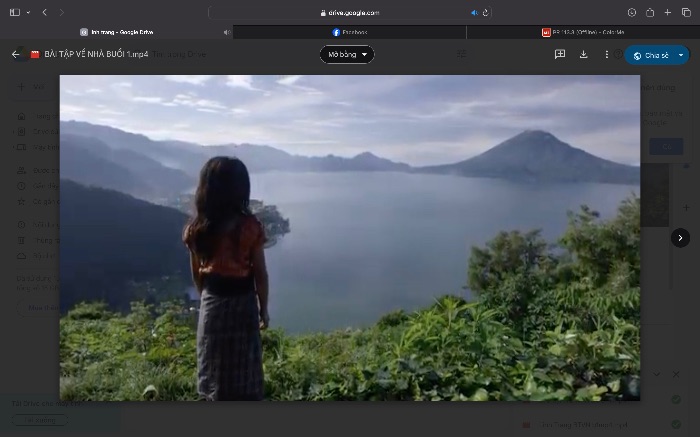Screen dimensions: 700x437
Task: Click the Chia sẻ share button
Action: tap(650, 55)
